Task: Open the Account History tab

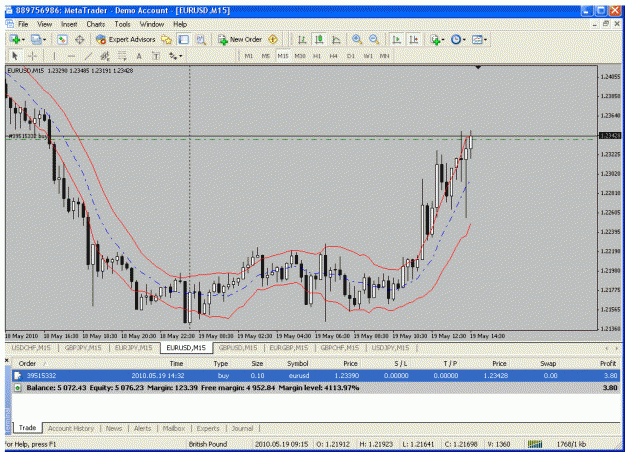Action: pos(71,428)
